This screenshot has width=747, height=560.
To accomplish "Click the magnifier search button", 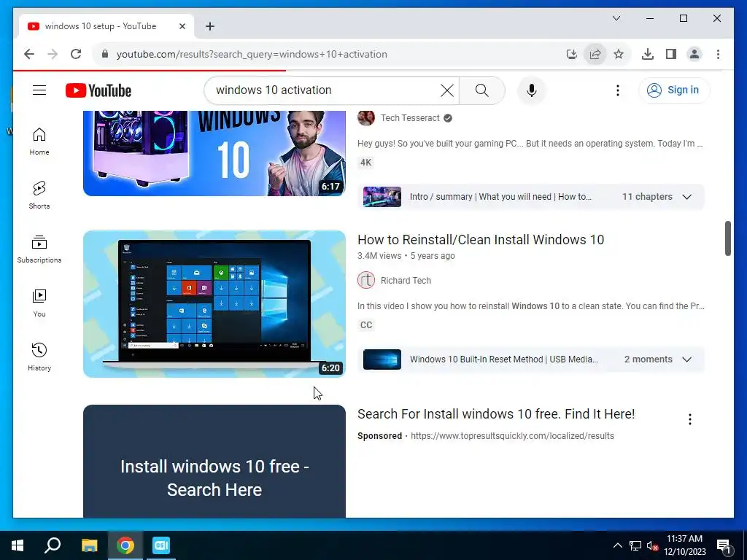I will (481, 90).
